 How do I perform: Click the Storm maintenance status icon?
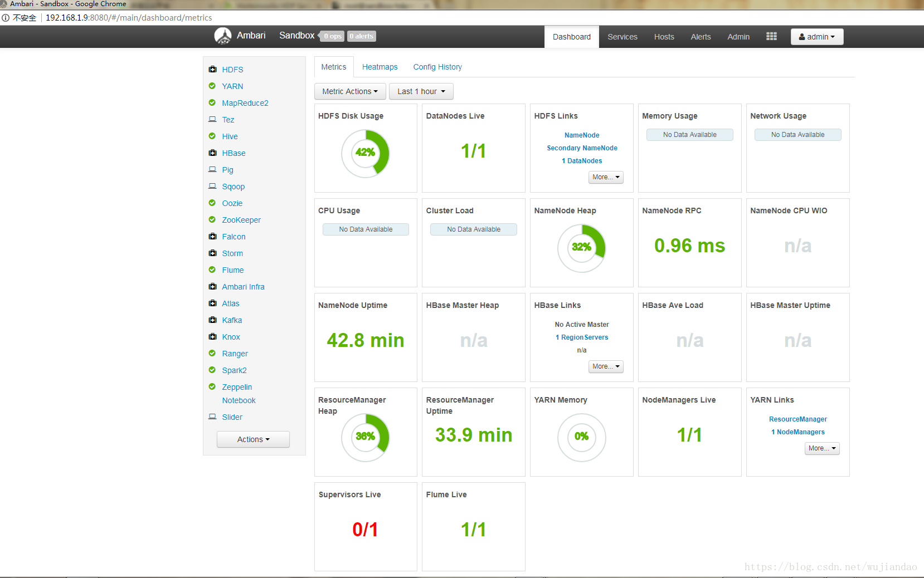coord(212,253)
